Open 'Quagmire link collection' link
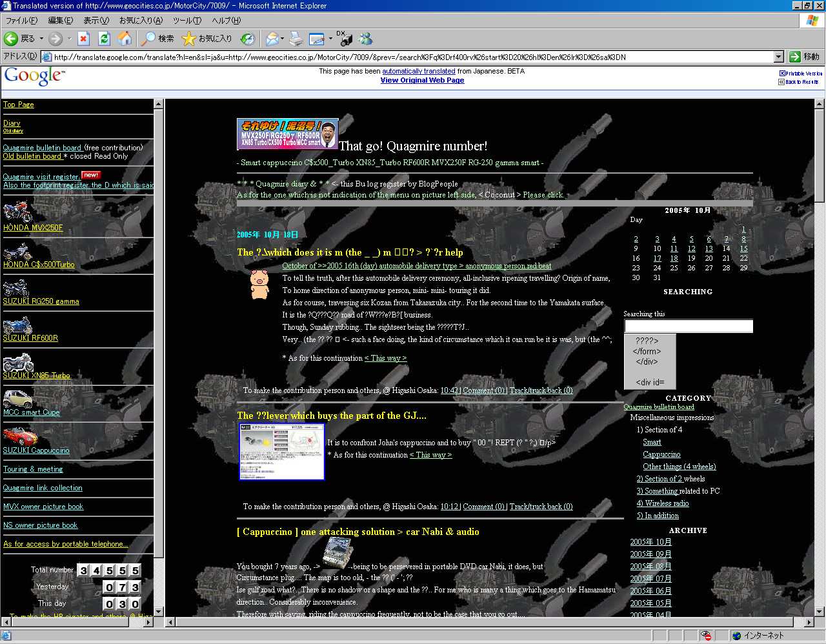Viewport: 826px width, 644px height. tap(43, 488)
